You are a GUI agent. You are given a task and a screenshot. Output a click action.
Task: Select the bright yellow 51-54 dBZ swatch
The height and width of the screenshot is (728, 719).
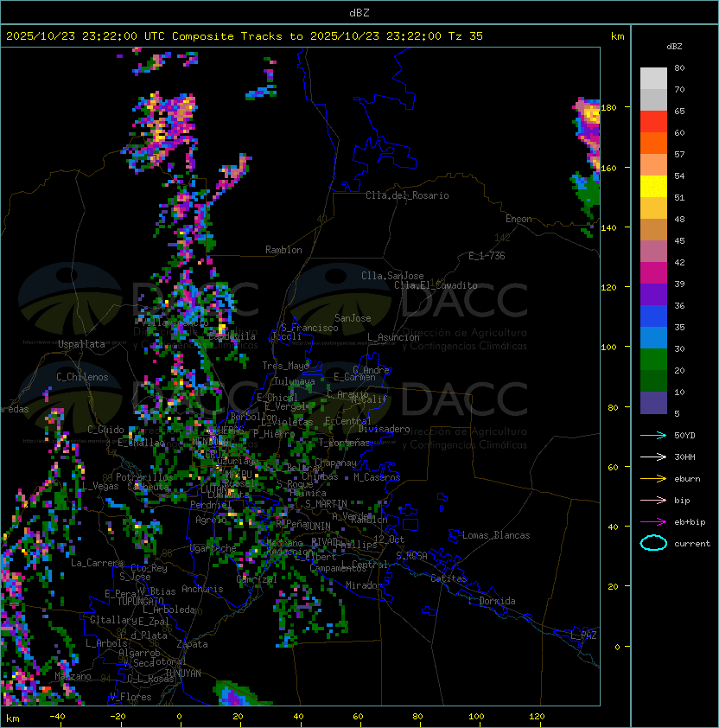[653, 187]
